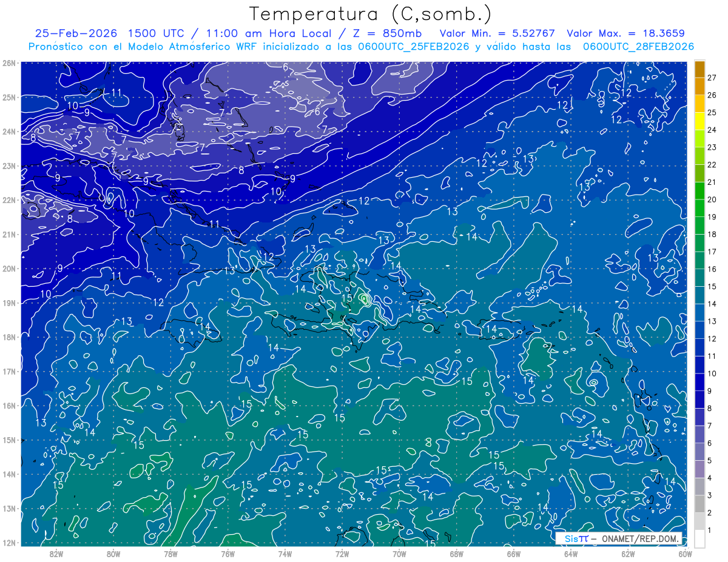Click the latitude axis label "16N"
The width and height of the screenshot is (728, 562).
[x=8, y=406]
